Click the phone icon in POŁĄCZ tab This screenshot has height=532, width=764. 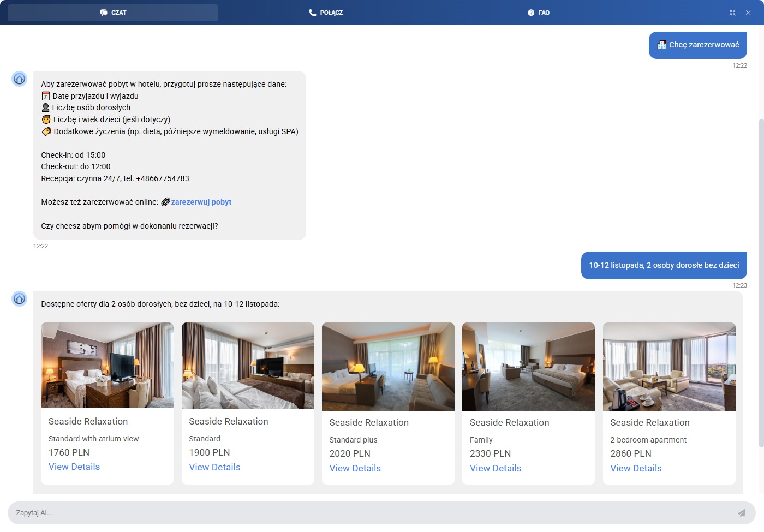[313, 13]
